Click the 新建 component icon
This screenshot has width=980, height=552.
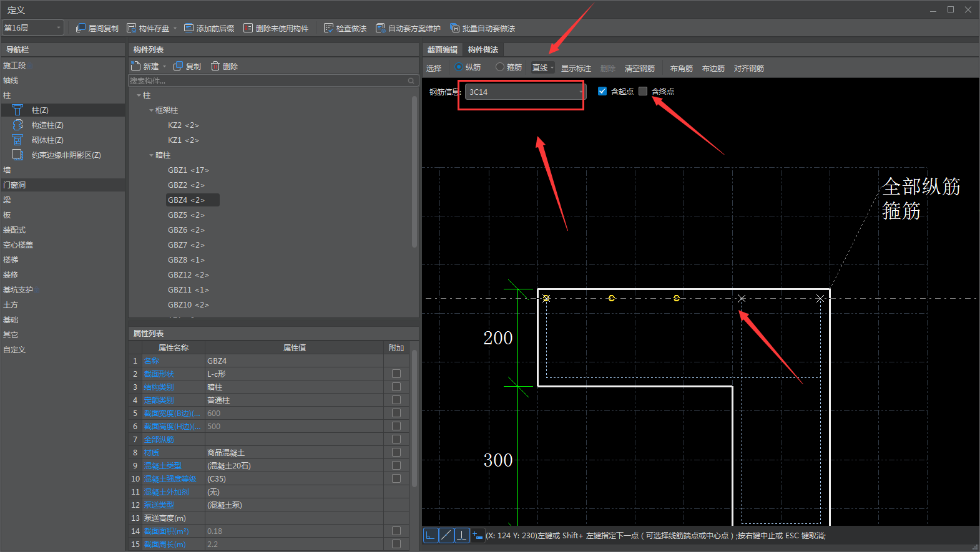135,66
